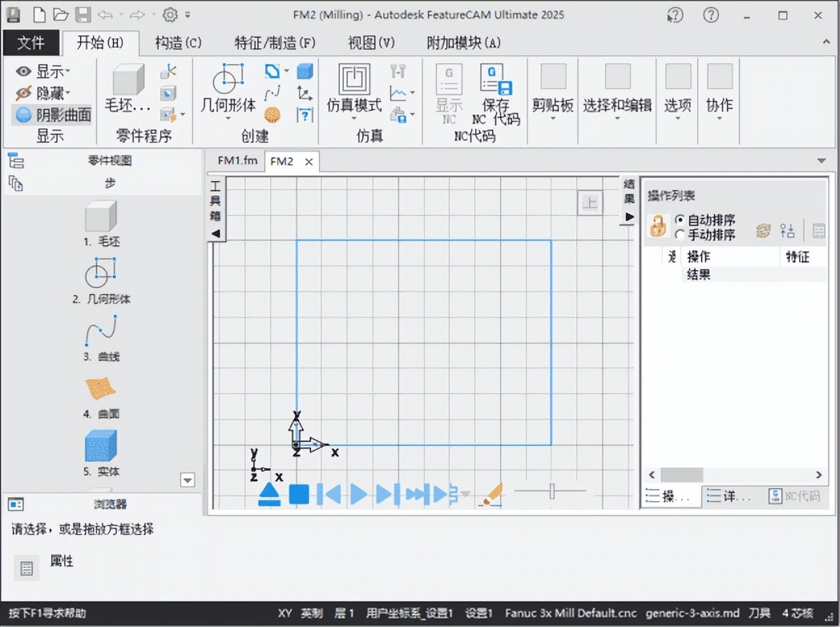Select the 手动排序 radio button
Image resolution: width=840 pixels, height=627 pixels.
[680, 235]
